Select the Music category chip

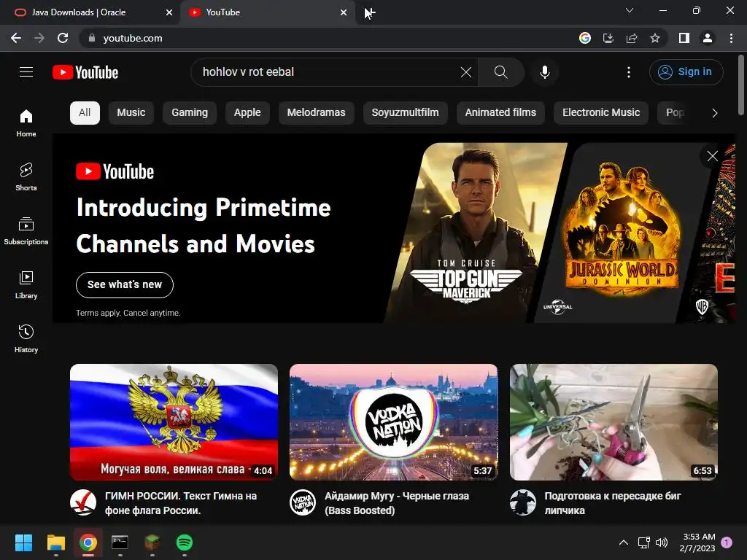[131, 113]
